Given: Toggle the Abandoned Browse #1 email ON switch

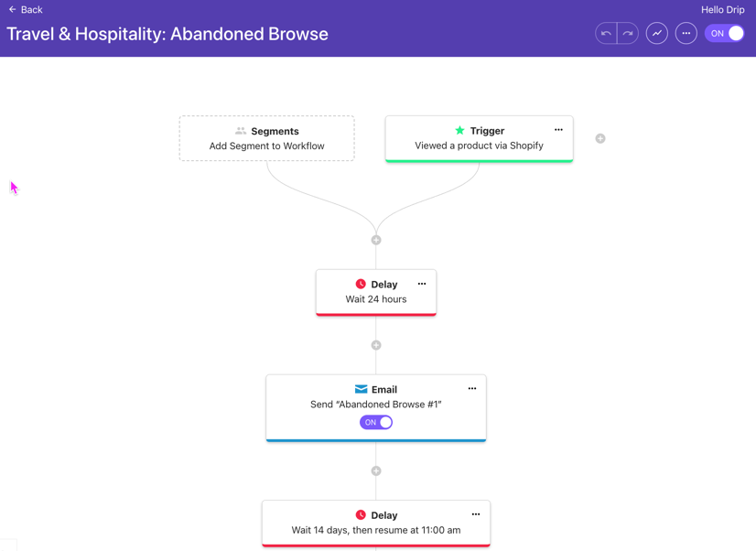Looking at the screenshot, I should [376, 422].
